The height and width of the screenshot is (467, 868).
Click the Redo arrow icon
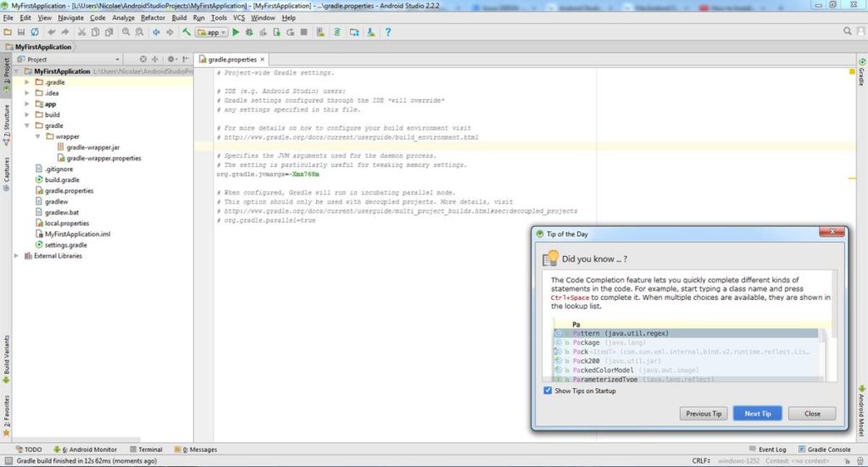pyautogui.click(x=64, y=32)
